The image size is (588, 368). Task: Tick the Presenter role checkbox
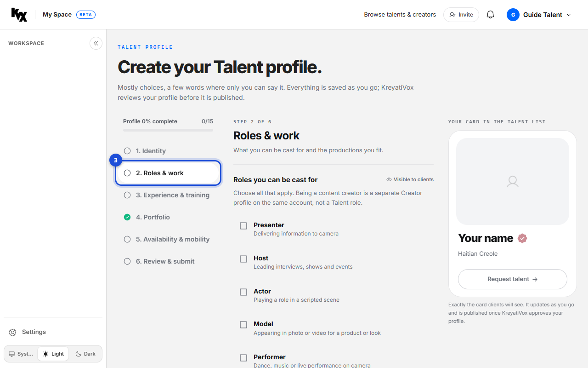(x=243, y=226)
